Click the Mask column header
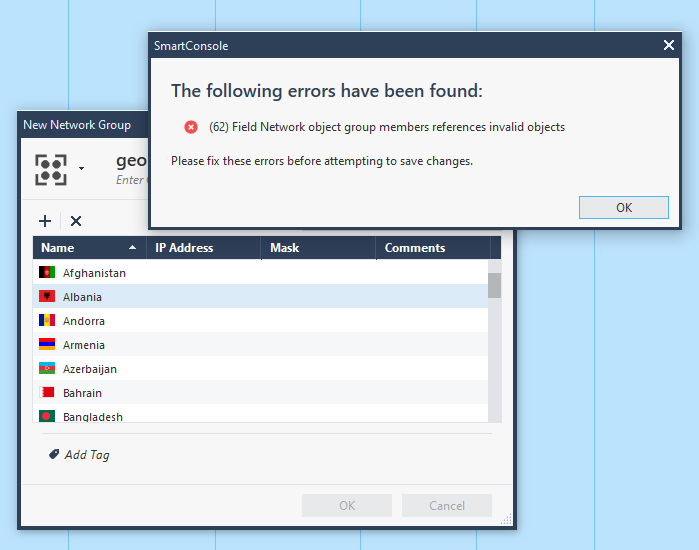699x550 pixels. (x=318, y=248)
